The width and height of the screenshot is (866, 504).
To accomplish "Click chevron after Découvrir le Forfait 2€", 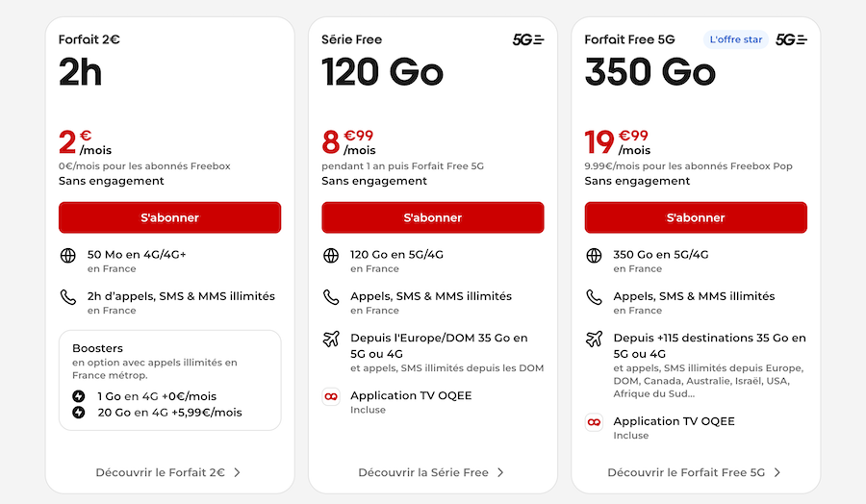I will point(237,472).
